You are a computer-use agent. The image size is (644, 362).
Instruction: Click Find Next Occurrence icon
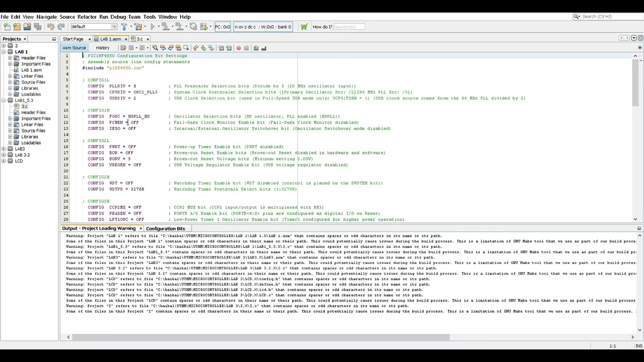click(x=171, y=48)
